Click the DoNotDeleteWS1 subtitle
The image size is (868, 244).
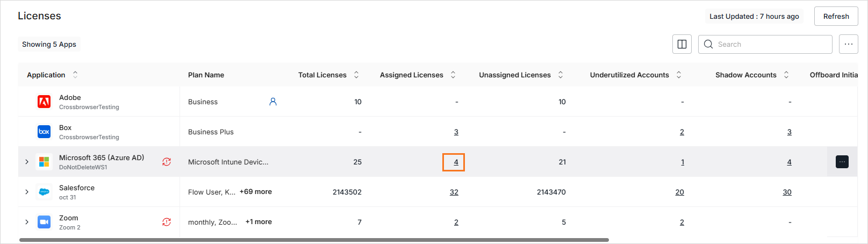[83, 167]
